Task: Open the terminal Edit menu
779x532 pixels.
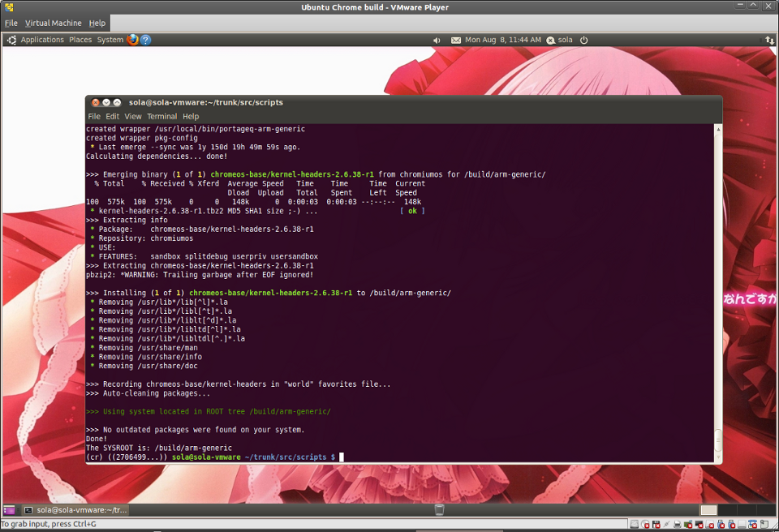Action: 112,116
